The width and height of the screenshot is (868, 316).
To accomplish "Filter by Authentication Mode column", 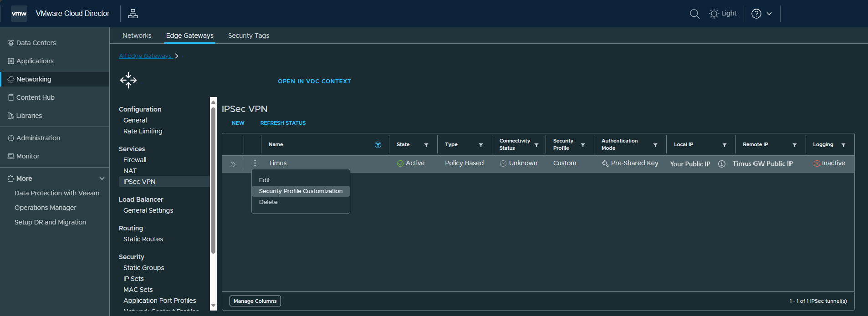I will pos(655,145).
